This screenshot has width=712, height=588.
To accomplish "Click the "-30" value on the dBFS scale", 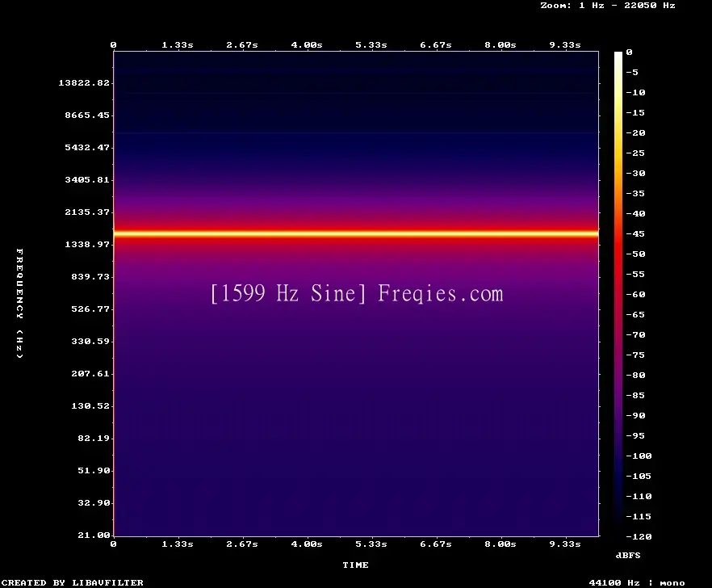I will [x=635, y=173].
